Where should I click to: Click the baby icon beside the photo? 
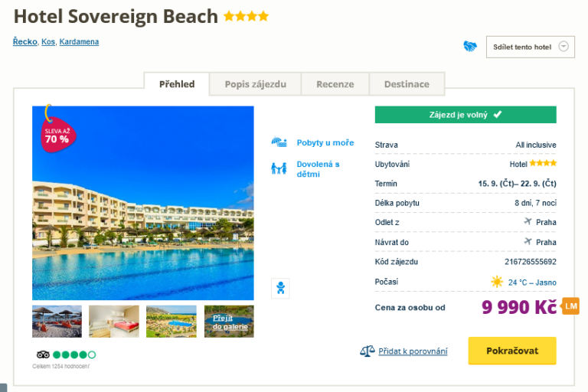[x=280, y=289]
